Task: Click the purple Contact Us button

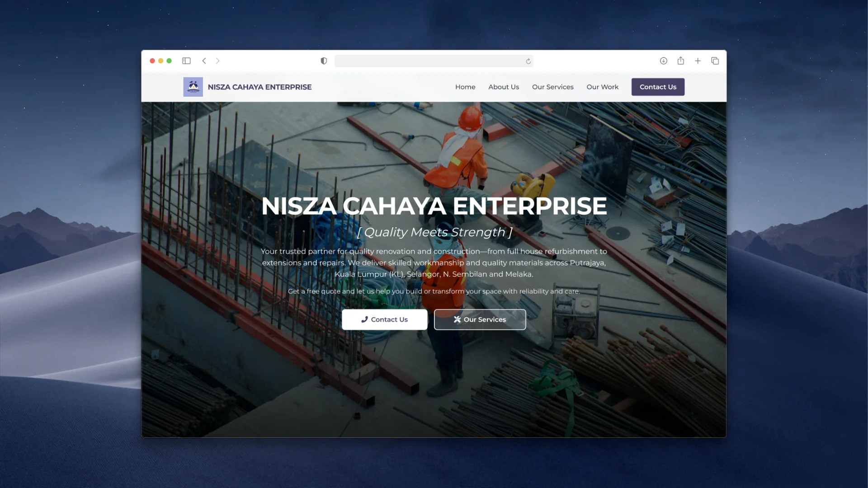Action: [658, 87]
